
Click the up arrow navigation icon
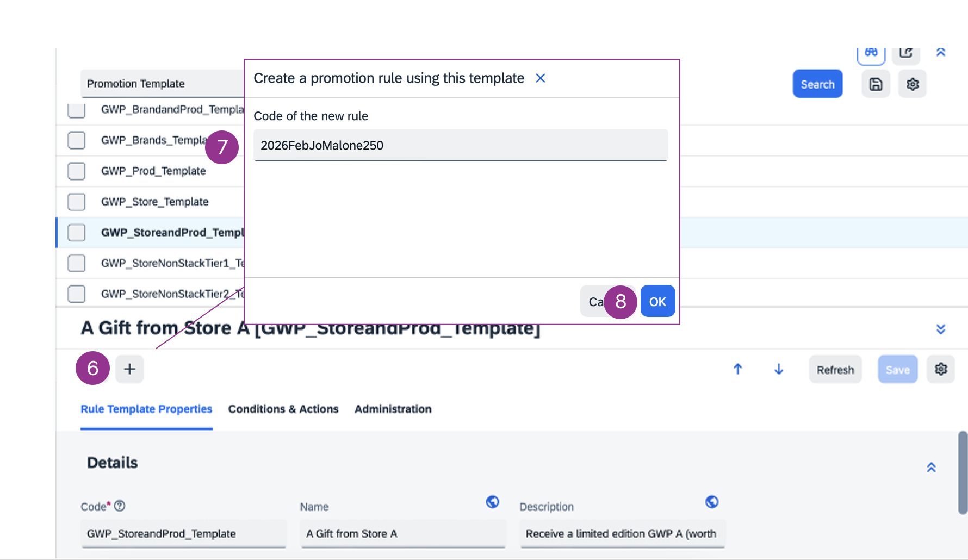(737, 369)
